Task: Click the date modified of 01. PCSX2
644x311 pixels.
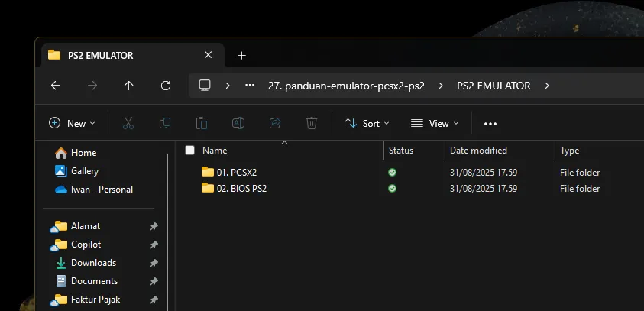Action: click(484, 173)
